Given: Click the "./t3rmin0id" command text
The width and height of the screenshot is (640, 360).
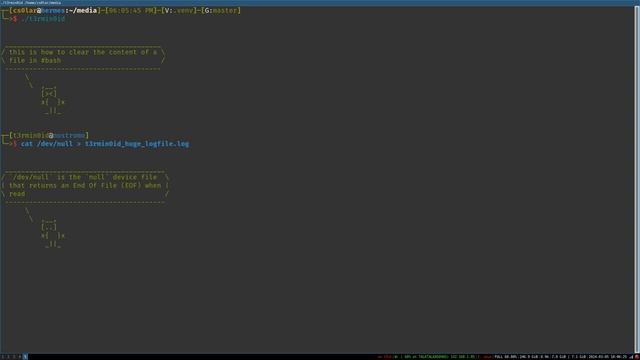Looking at the screenshot, I should pyautogui.click(x=43, y=19).
